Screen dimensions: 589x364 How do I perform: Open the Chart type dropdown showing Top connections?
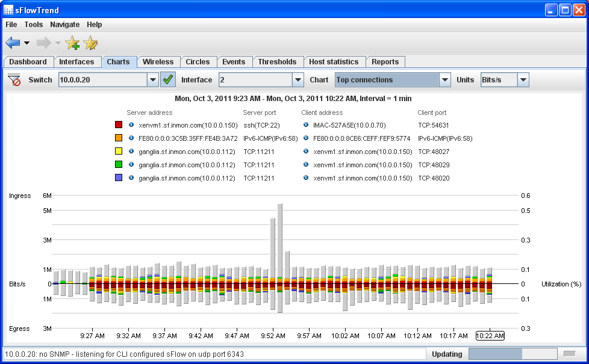coord(444,79)
